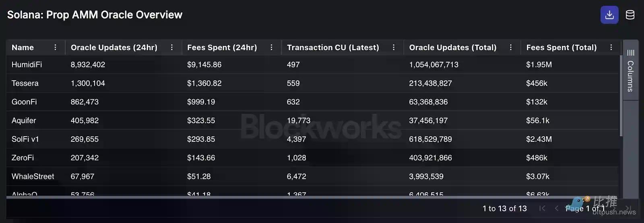Click the GoonFi row name
Image resolution: width=644 pixels, height=223 pixels.
click(x=24, y=102)
